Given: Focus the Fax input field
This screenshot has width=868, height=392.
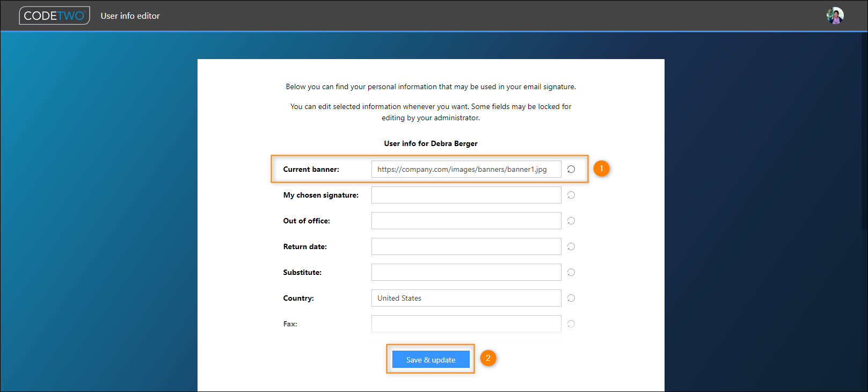Looking at the screenshot, I should tap(466, 324).
